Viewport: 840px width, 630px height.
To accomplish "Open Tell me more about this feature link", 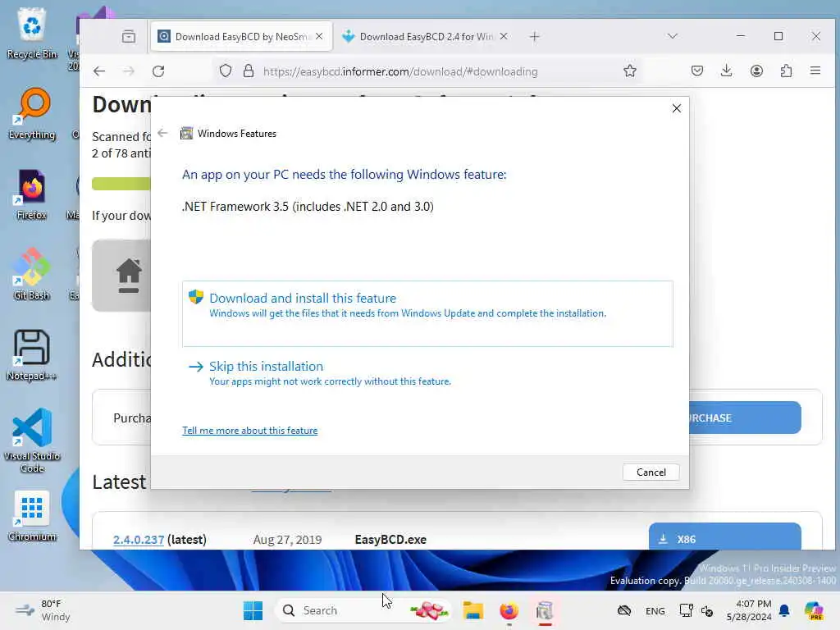I will (x=249, y=431).
